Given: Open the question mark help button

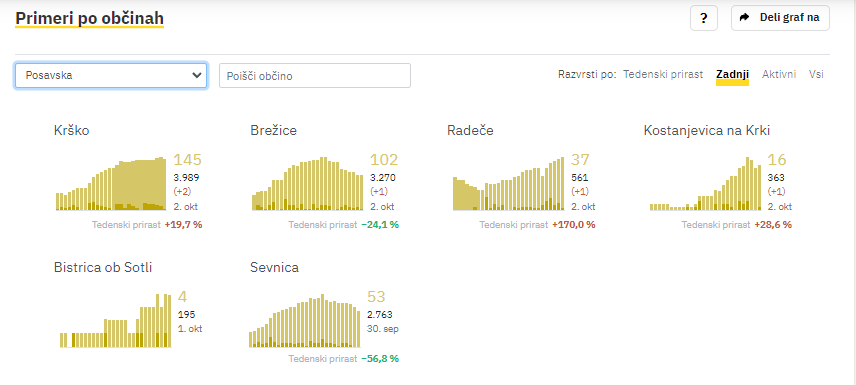Looking at the screenshot, I should pyautogui.click(x=704, y=18).
